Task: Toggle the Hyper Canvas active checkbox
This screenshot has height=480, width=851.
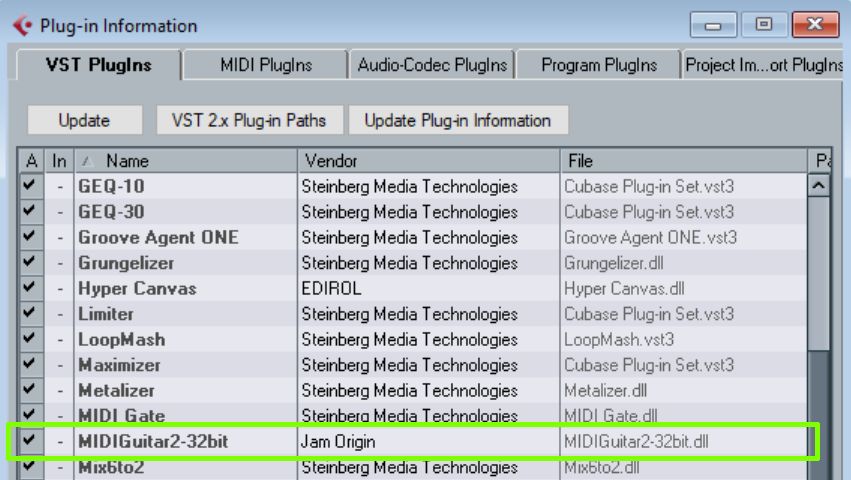Action: click(29, 288)
